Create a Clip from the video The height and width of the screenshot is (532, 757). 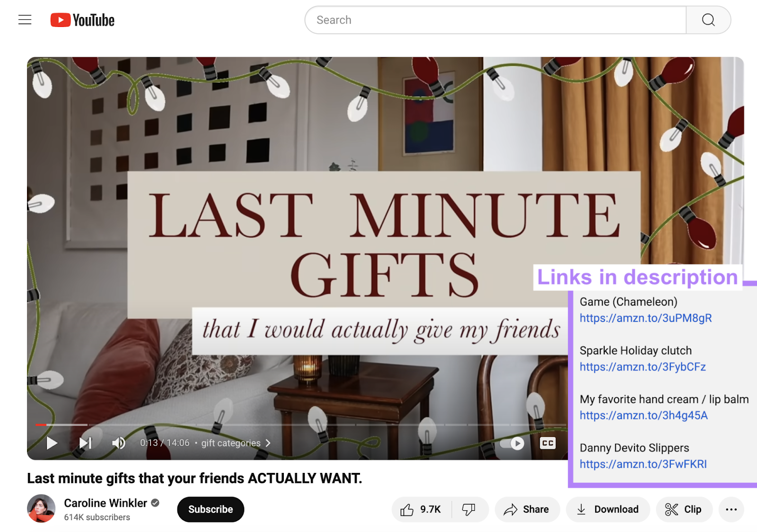(684, 509)
